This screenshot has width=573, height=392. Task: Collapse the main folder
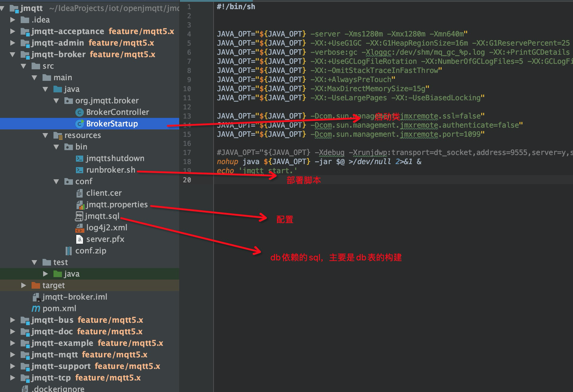pyautogui.click(x=34, y=78)
